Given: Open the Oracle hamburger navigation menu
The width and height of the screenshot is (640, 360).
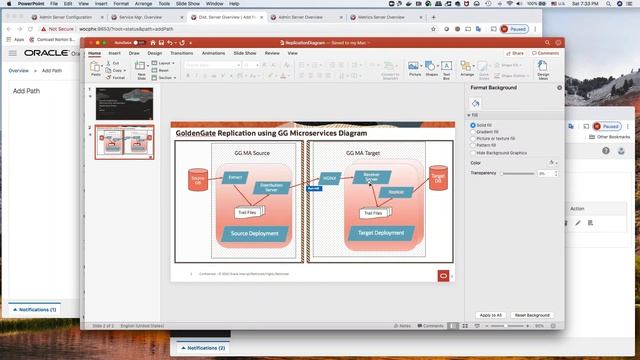Looking at the screenshot, I should (x=13, y=53).
